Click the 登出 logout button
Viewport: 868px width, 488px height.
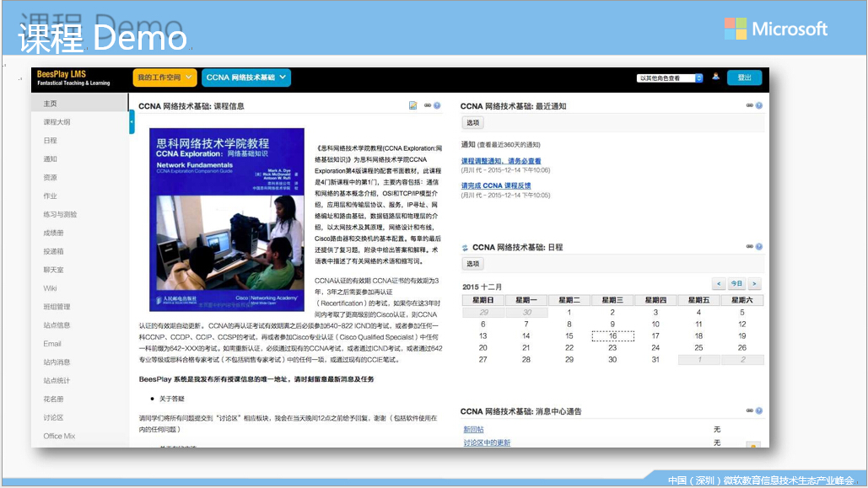pyautogui.click(x=745, y=78)
